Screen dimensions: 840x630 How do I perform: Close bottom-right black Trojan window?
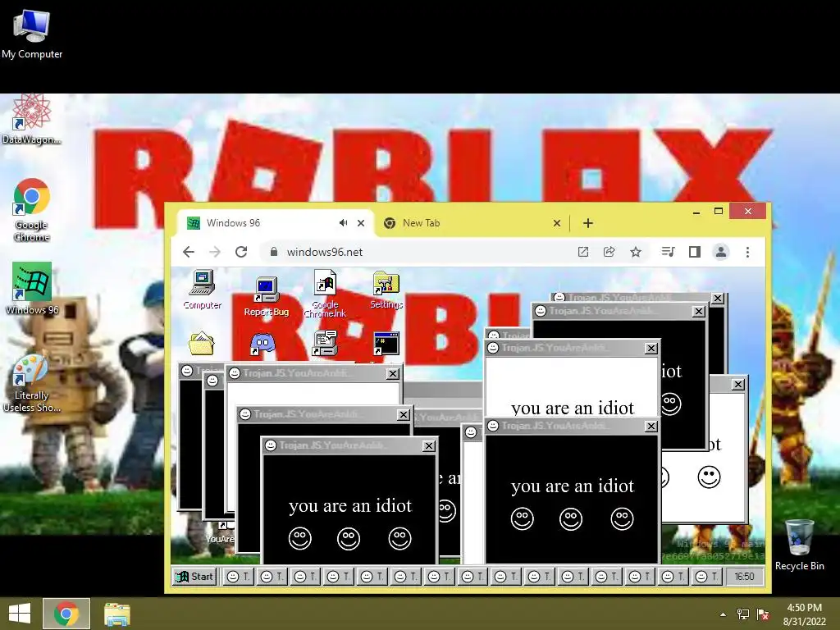pos(651,426)
